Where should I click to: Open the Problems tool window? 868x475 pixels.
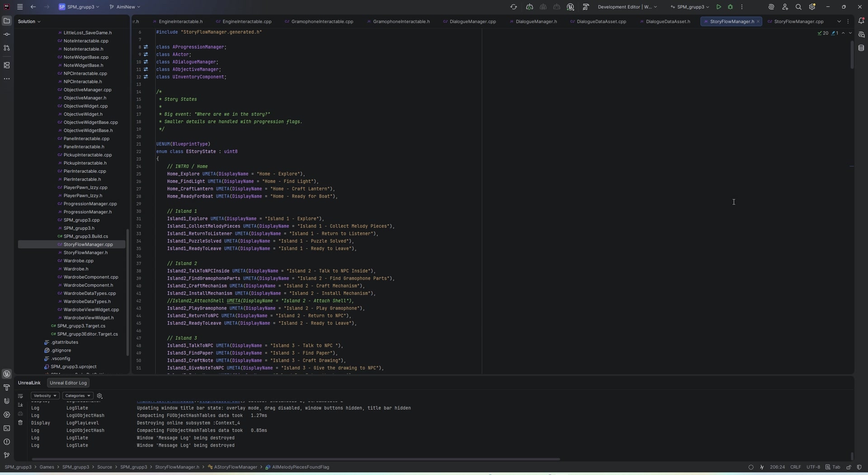click(x=7, y=442)
